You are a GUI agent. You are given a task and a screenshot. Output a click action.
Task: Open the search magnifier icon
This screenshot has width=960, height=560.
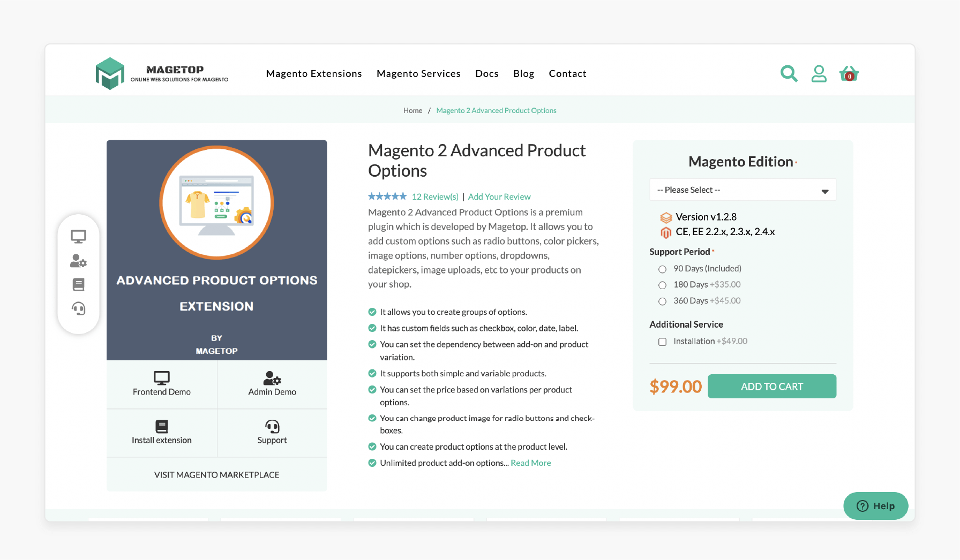[789, 73]
